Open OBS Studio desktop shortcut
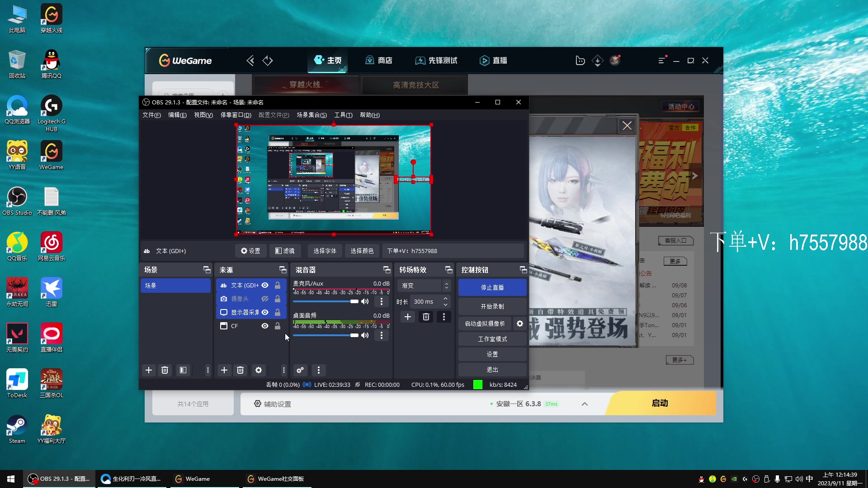The height and width of the screenshot is (488, 868). pos(17,202)
